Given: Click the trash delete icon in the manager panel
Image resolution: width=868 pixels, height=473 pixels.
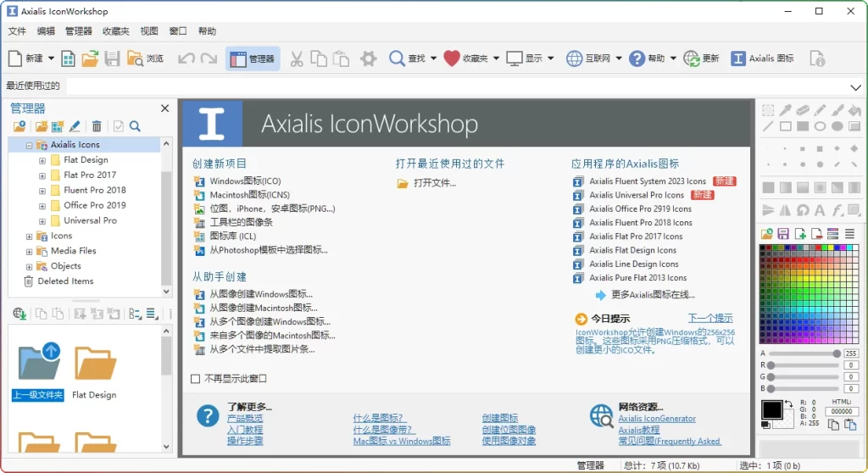Looking at the screenshot, I should tap(97, 127).
